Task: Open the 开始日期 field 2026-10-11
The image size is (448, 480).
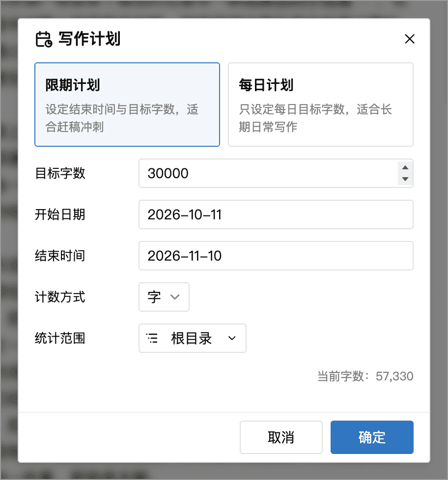Action: pos(276,214)
